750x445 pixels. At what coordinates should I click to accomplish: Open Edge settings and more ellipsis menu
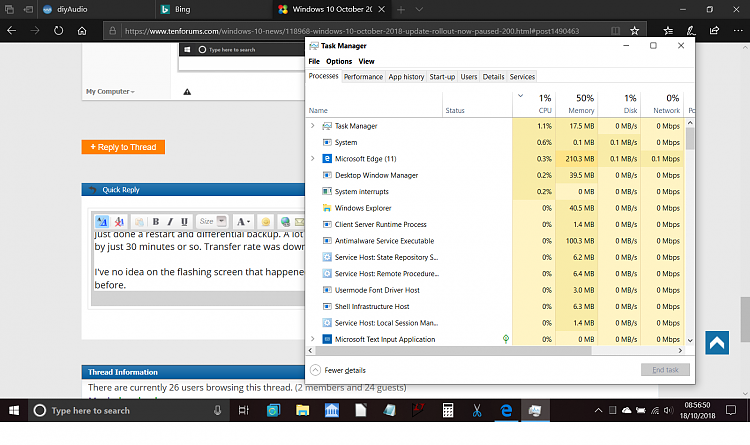click(738, 31)
